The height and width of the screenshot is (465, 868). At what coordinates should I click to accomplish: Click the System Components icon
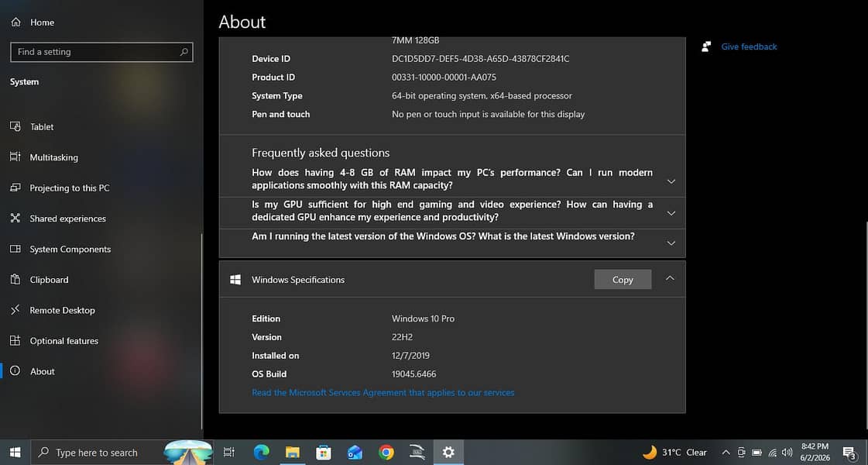coord(15,249)
